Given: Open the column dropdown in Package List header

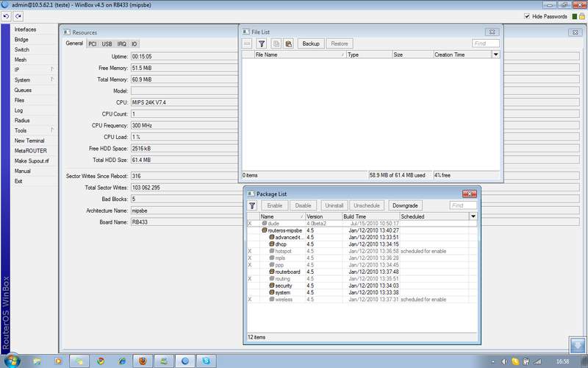Looking at the screenshot, I should click(473, 216).
